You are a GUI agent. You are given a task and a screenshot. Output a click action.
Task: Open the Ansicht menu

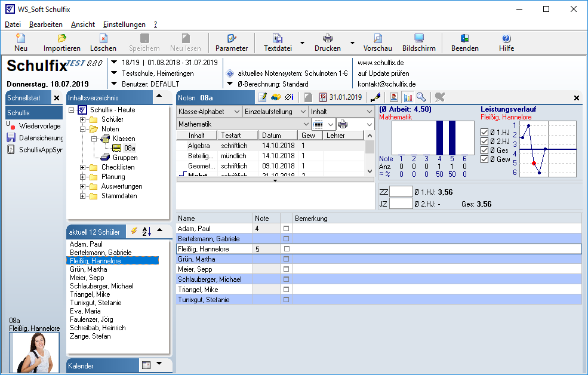tap(83, 24)
